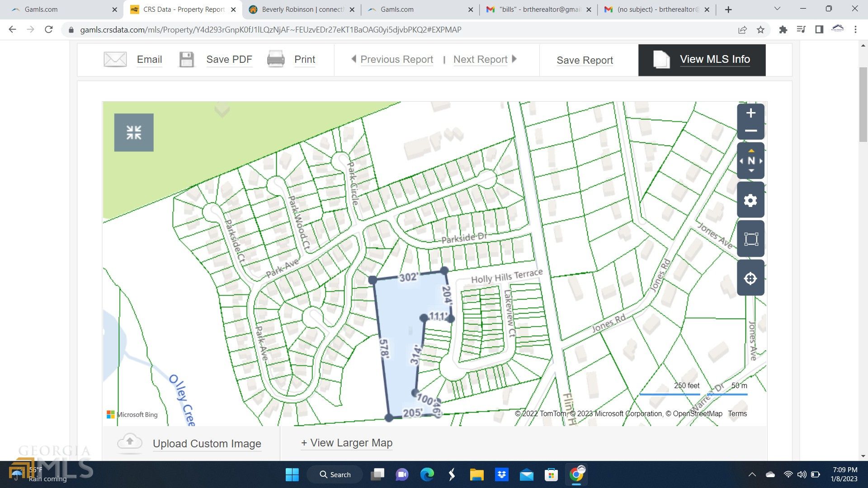The height and width of the screenshot is (488, 868).
Task: Click the locate crosshair map control
Action: [750, 277]
